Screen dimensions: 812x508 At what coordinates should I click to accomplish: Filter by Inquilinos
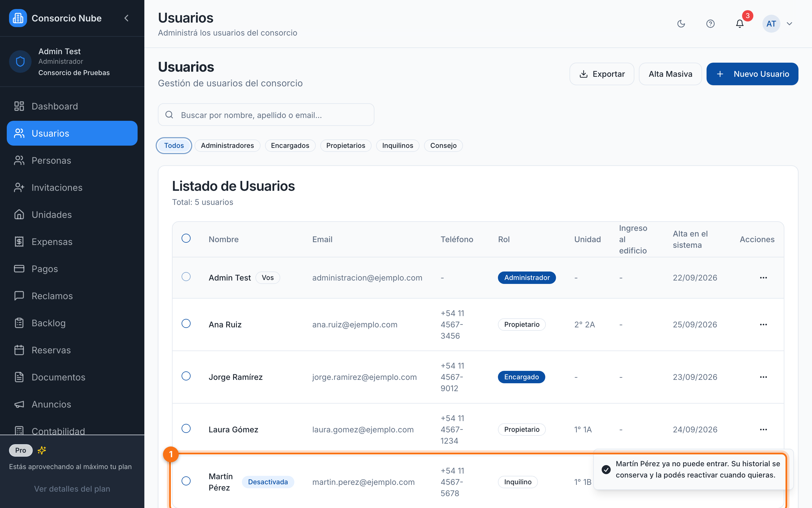[398, 145]
